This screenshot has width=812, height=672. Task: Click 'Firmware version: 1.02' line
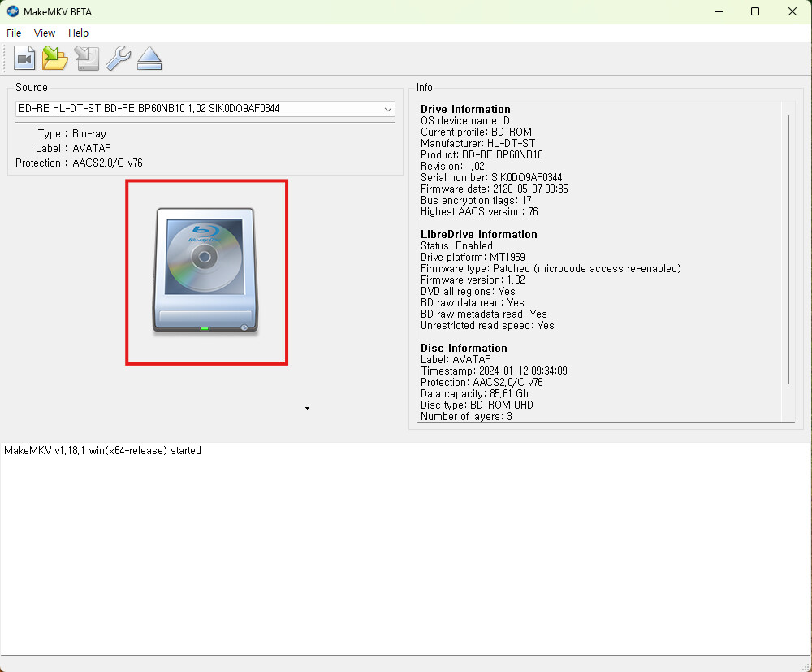point(473,280)
